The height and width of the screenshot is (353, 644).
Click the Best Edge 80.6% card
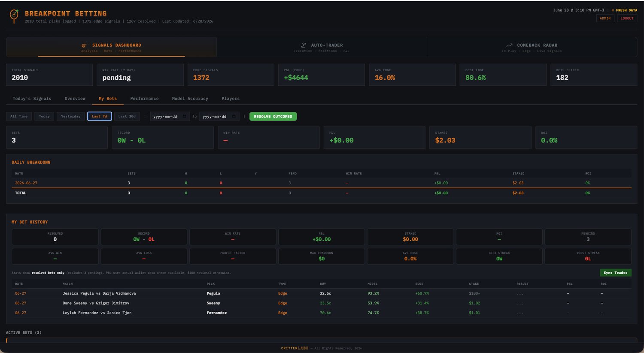pyautogui.click(x=503, y=75)
